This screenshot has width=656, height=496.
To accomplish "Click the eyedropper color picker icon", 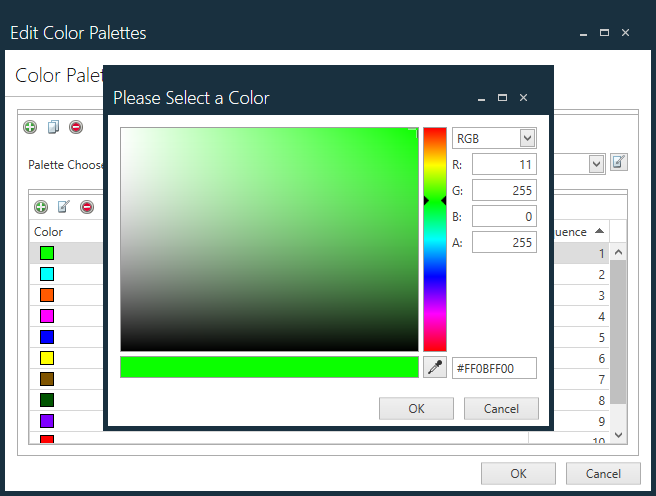I will [435, 367].
